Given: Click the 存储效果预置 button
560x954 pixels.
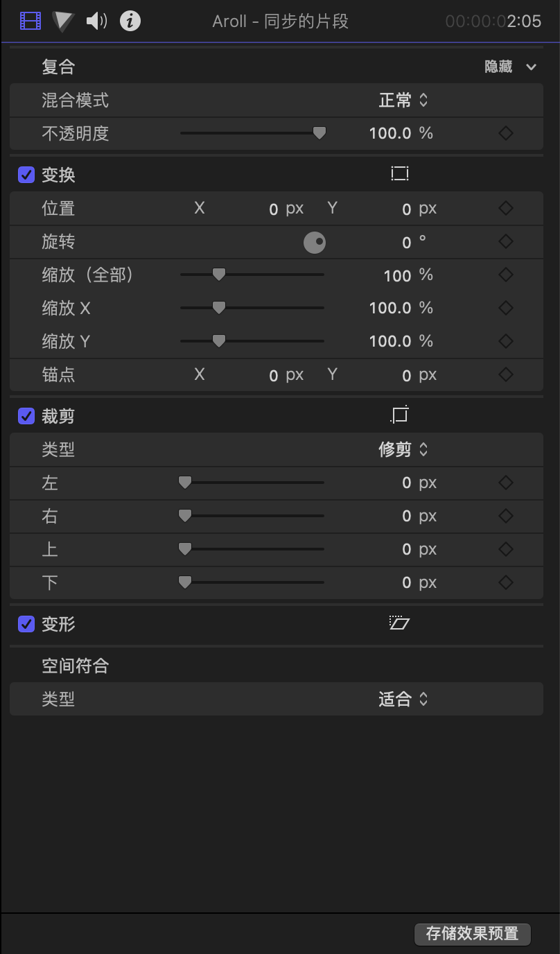Looking at the screenshot, I should [472, 933].
